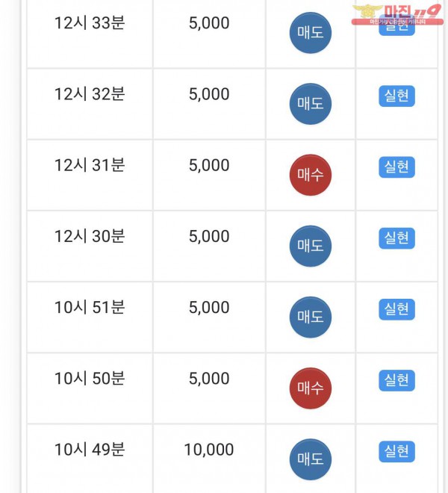This screenshot has width=448, height=493.
Task: Click the 실현 badge for 10시 50분
Action: click(396, 381)
